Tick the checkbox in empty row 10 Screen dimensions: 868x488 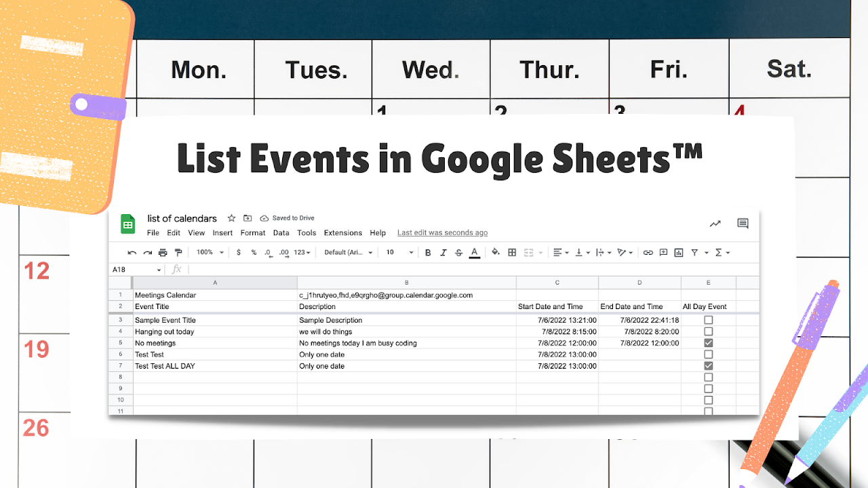coord(709,401)
